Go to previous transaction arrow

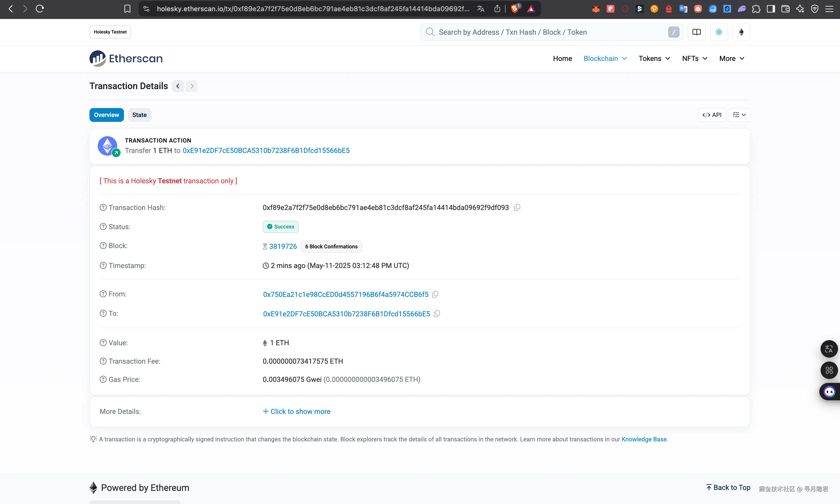(x=178, y=86)
